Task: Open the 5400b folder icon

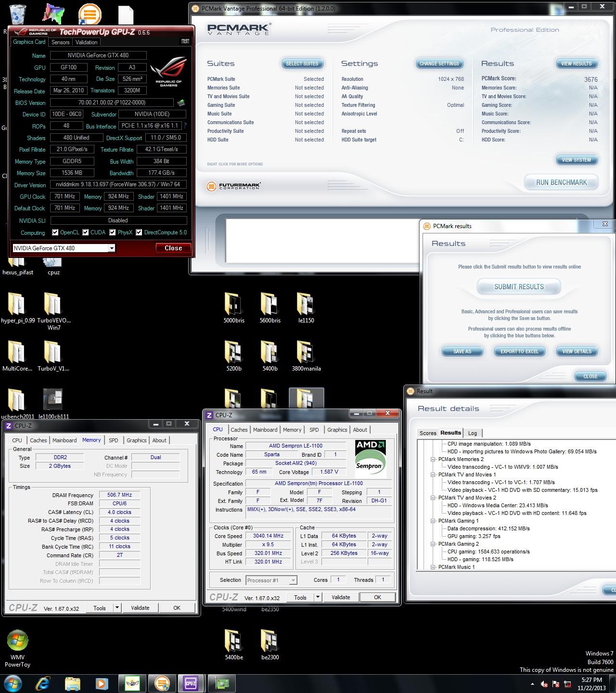Action: click(270, 353)
